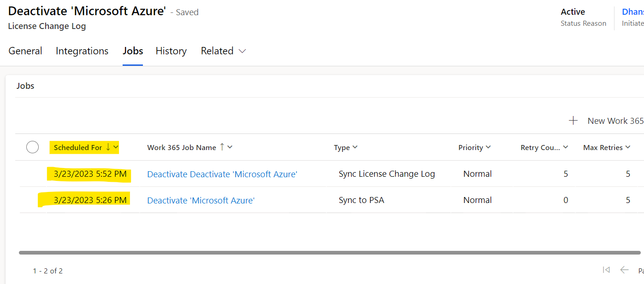Open the History tab

click(x=171, y=51)
